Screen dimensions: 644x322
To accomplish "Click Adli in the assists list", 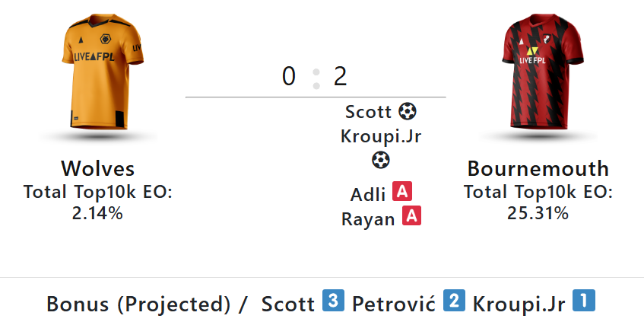I will 368,193.
